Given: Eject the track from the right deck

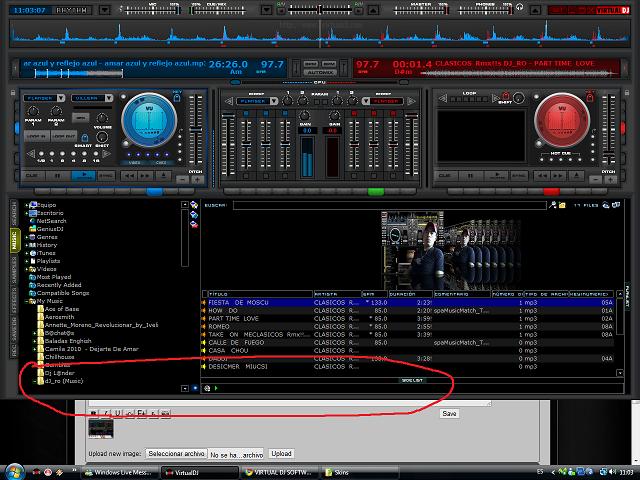Looking at the screenshot, I should point(576,176).
